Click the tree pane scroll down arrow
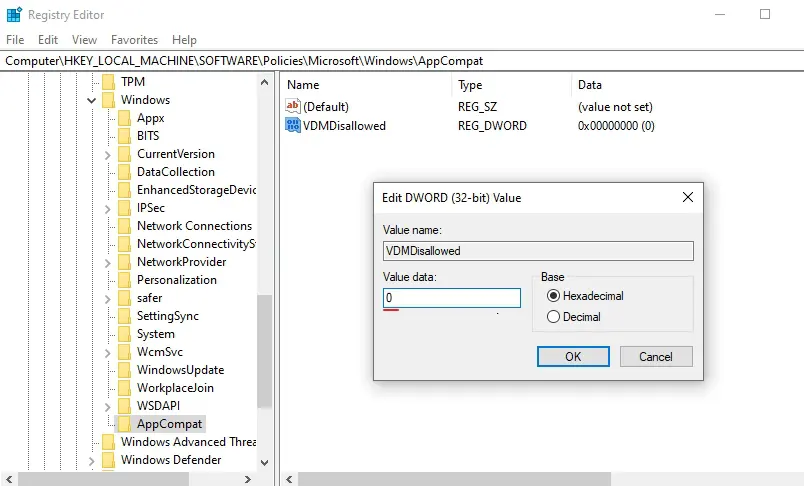The image size is (804, 486). [265, 462]
